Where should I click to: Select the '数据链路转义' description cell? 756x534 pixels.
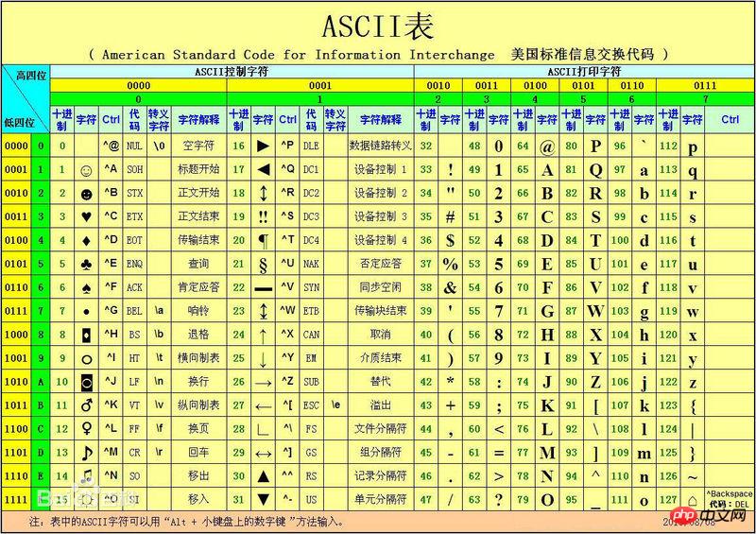(381, 146)
